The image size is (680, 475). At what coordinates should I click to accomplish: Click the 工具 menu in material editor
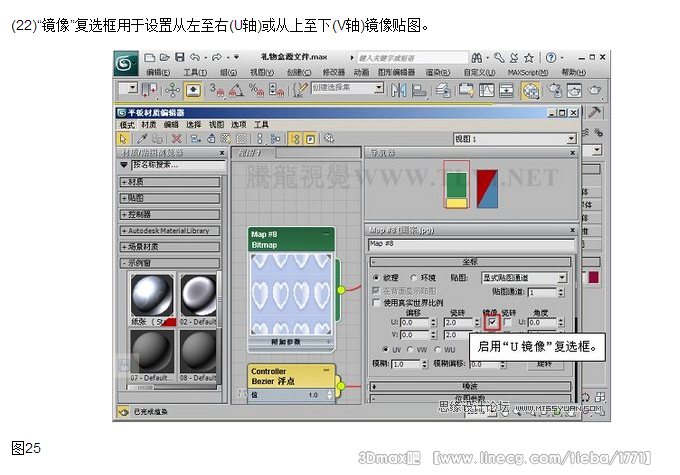click(x=261, y=125)
